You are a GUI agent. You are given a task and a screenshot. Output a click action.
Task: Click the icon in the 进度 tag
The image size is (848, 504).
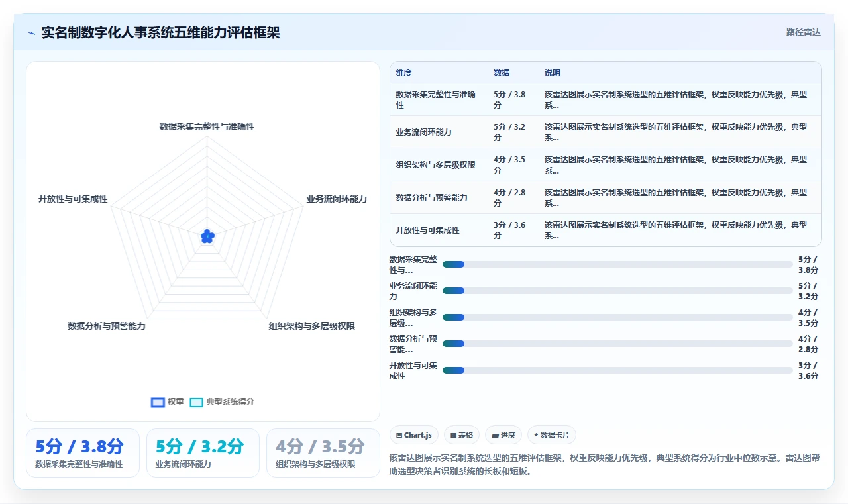[495, 435]
